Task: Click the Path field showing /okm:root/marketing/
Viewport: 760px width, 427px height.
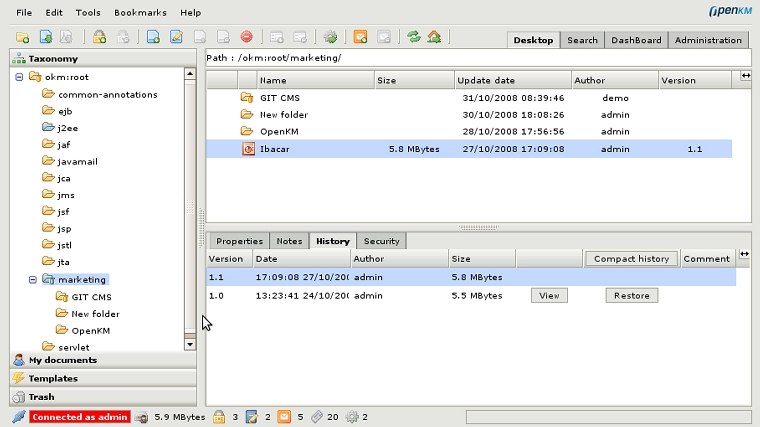Action: point(478,58)
